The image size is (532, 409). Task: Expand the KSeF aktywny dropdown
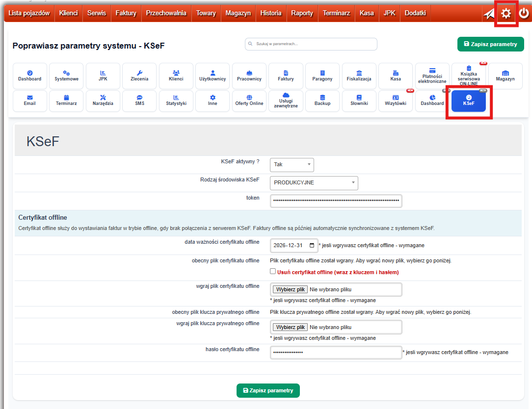292,165
